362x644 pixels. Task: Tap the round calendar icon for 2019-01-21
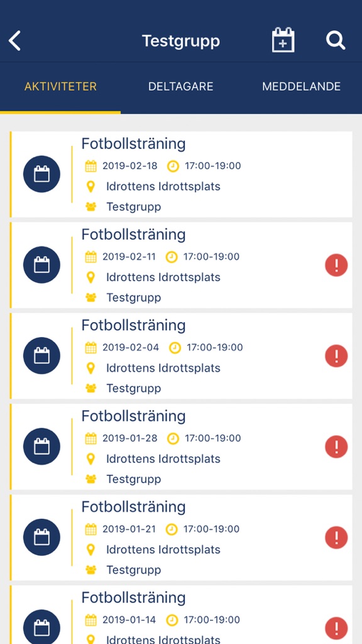(42, 537)
